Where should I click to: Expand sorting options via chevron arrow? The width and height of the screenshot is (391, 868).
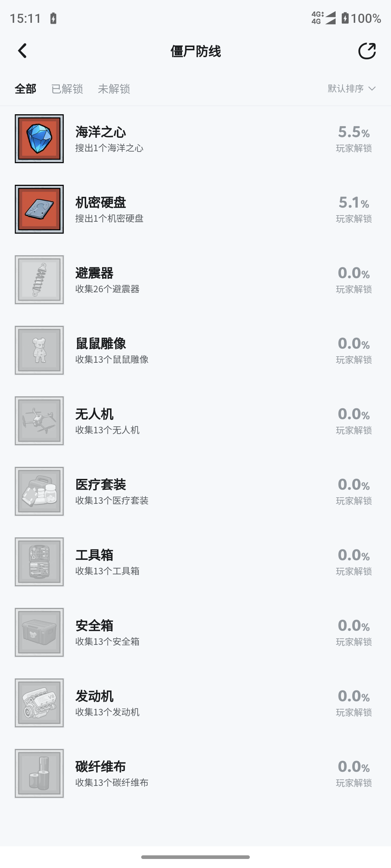[x=372, y=89]
